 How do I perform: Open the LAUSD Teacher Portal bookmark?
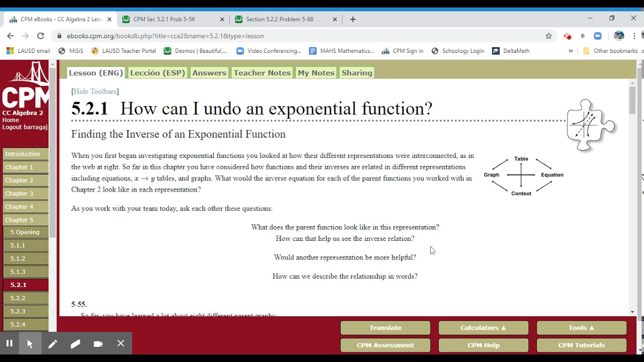click(x=124, y=51)
